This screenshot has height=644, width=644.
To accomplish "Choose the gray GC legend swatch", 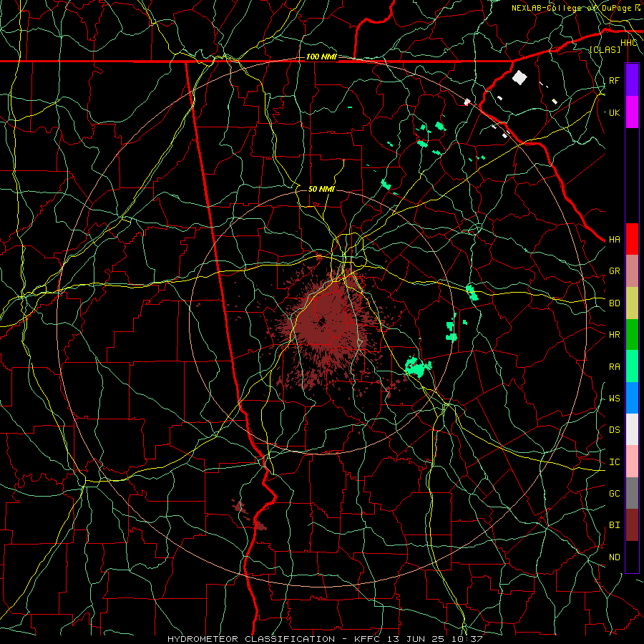I will [x=632, y=493].
